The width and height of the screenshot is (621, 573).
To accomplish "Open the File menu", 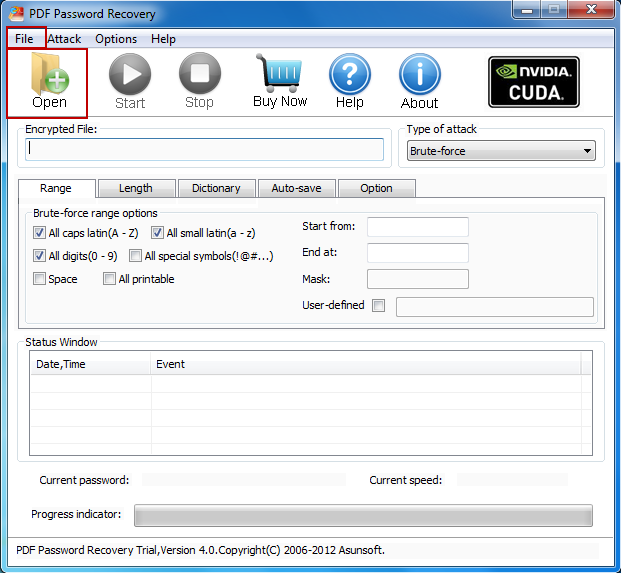I will [24, 39].
